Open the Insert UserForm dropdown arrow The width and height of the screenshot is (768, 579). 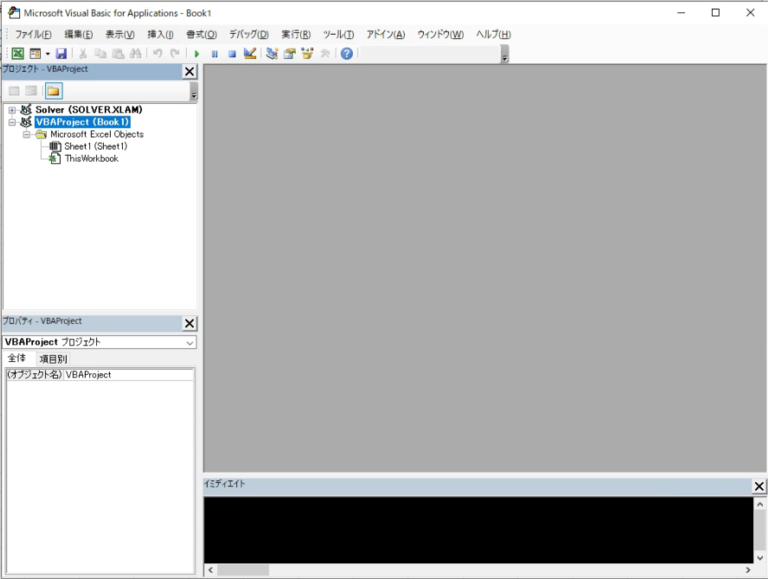(x=47, y=53)
